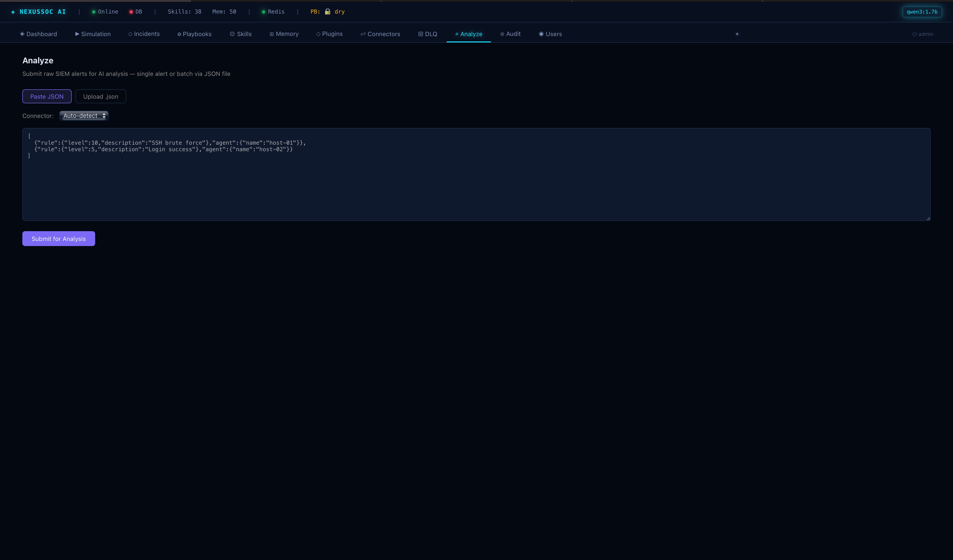
Task: Click the "Login success" JSON line
Action: pos(163,149)
